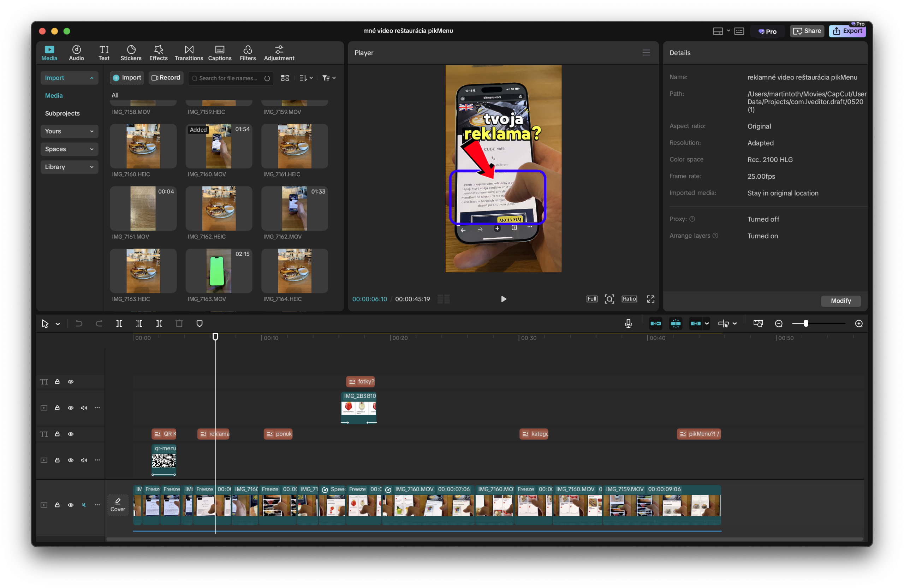Add a marker with shield icon
This screenshot has height=588, width=904.
point(199,323)
